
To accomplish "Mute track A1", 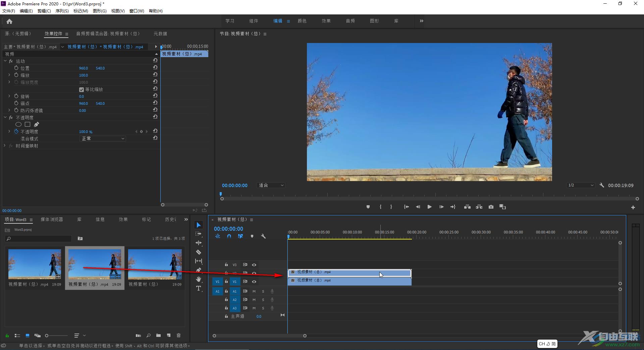I will (254, 291).
